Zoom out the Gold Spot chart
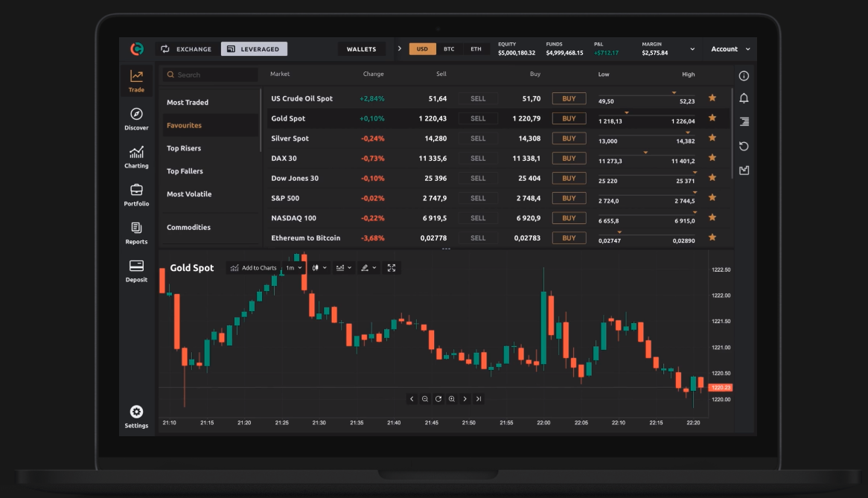Screen dimensions: 868x498 [424, 399]
